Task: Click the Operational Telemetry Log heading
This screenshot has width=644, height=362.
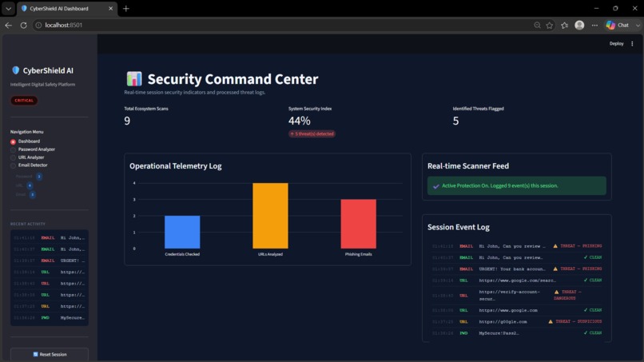Action: point(175,166)
